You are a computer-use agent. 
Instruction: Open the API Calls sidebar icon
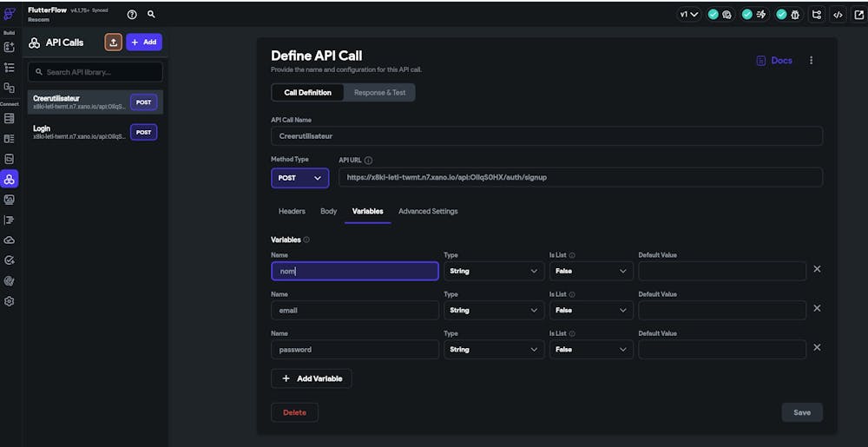tap(10, 179)
